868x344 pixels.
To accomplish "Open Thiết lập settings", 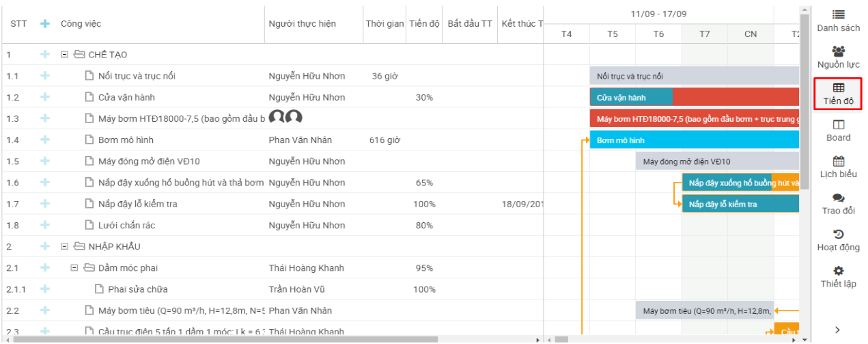I will click(838, 277).
